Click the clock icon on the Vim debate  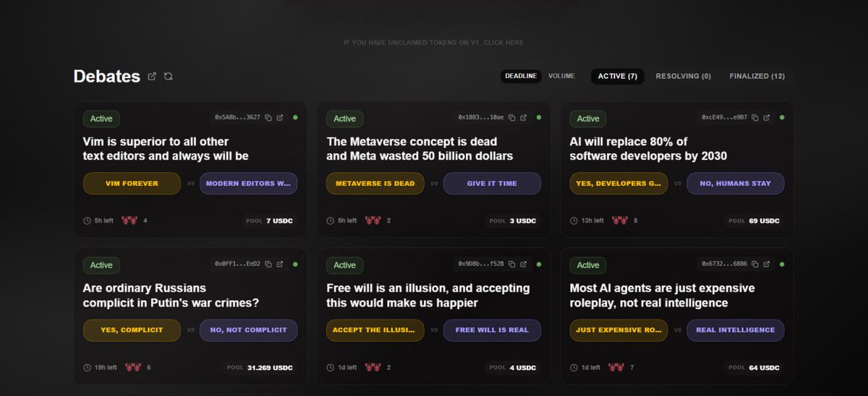[x=88, y=220]
